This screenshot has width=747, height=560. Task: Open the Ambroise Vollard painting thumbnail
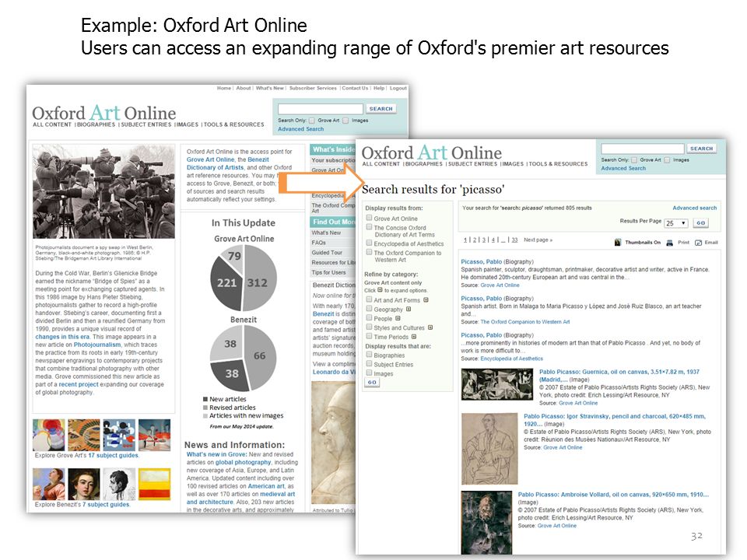(x=486, y=523)
